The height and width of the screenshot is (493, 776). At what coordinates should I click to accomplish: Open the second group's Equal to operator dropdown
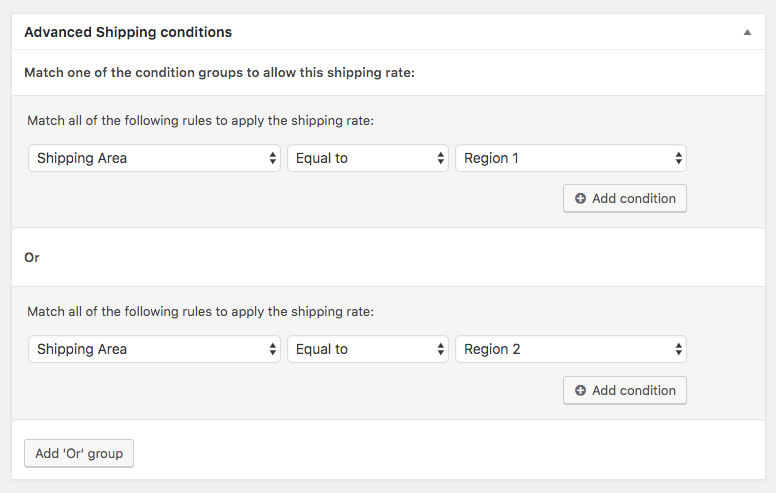[368, 349]
